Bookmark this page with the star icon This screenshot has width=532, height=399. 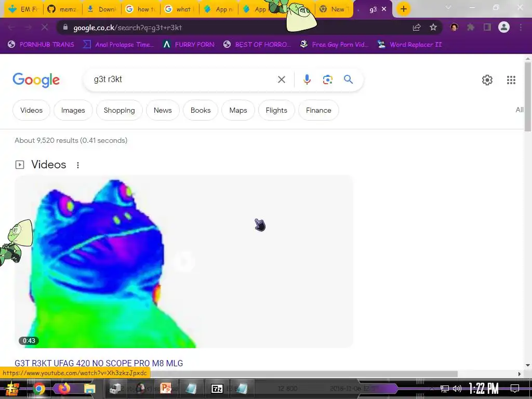pos(433,28)
